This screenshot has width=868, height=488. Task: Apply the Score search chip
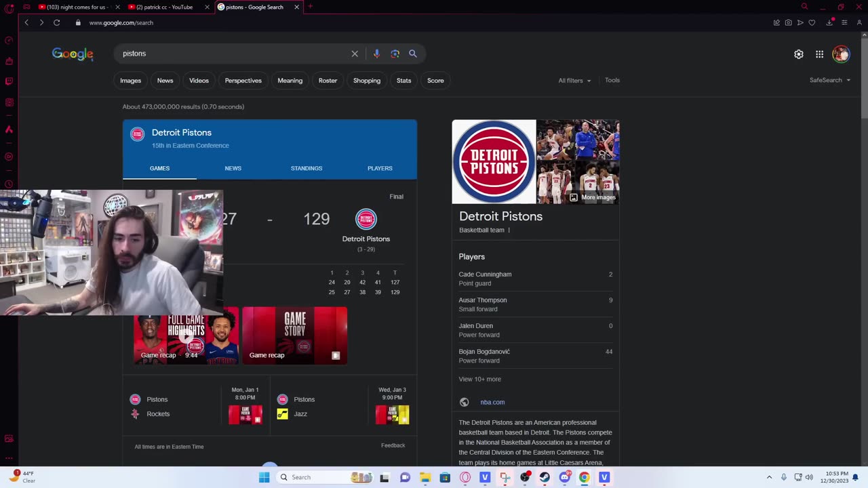[x=435, y=81]
